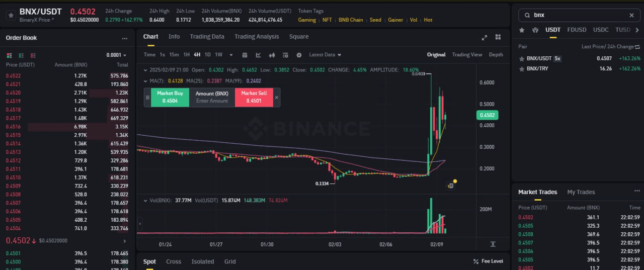Show buy orders only in order book
The height and width of the screenshot is (270, 644).
(x=21, y=55)
